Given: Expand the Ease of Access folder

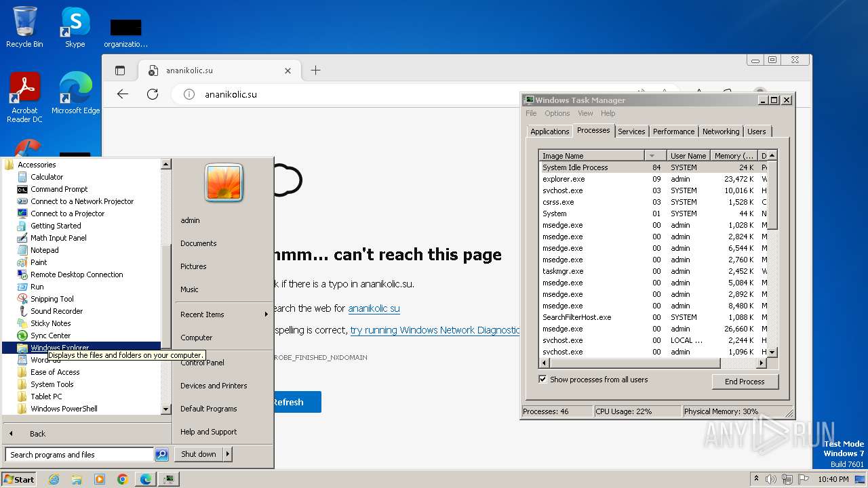Looking at the screenshot, I should (x=55, y=372).
